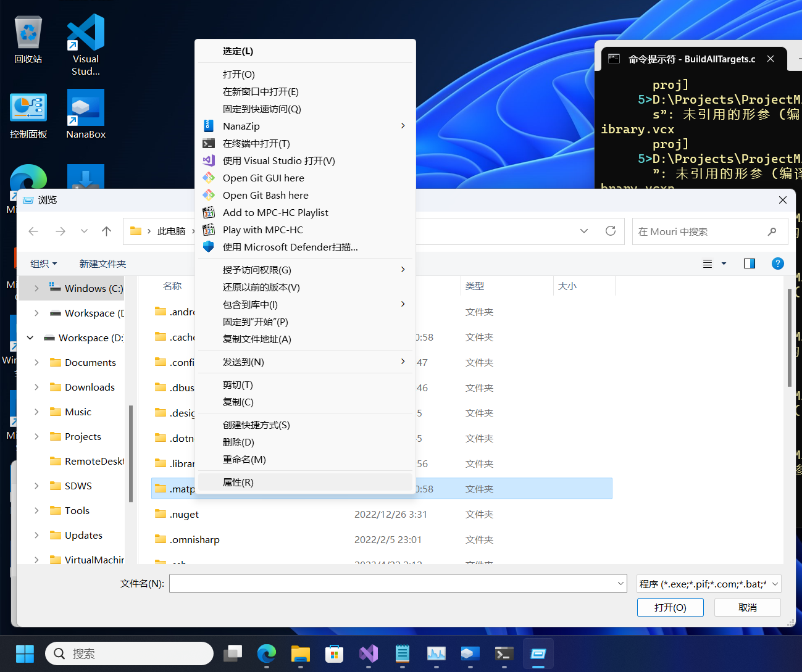The width and height of the screenshot is (802, 672).
Task: Expand the Documents folder in the sidebar
Action: [x=36, y=362]
